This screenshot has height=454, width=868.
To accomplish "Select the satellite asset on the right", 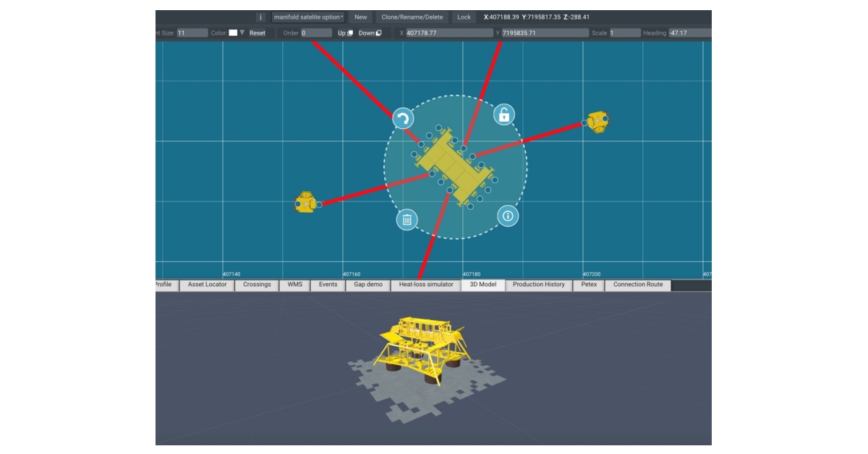I will (x=597, y=122).
